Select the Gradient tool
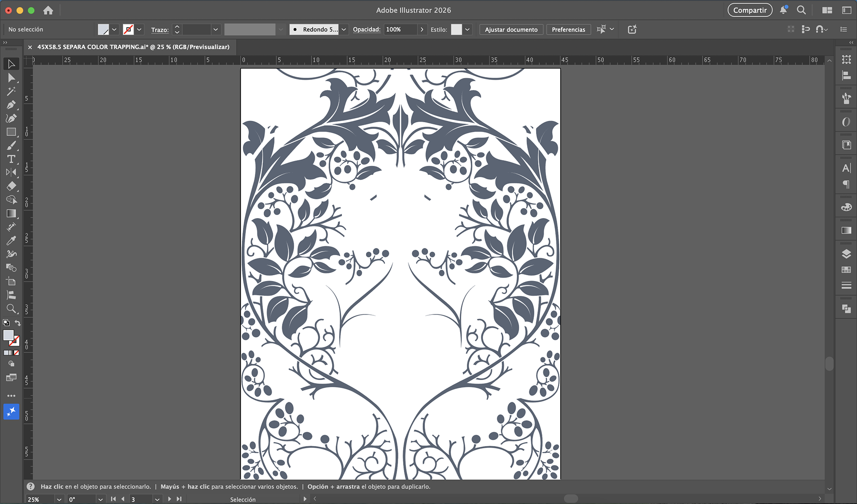The height and width of the screenshot is (504, 857). (x=11, y=214)
